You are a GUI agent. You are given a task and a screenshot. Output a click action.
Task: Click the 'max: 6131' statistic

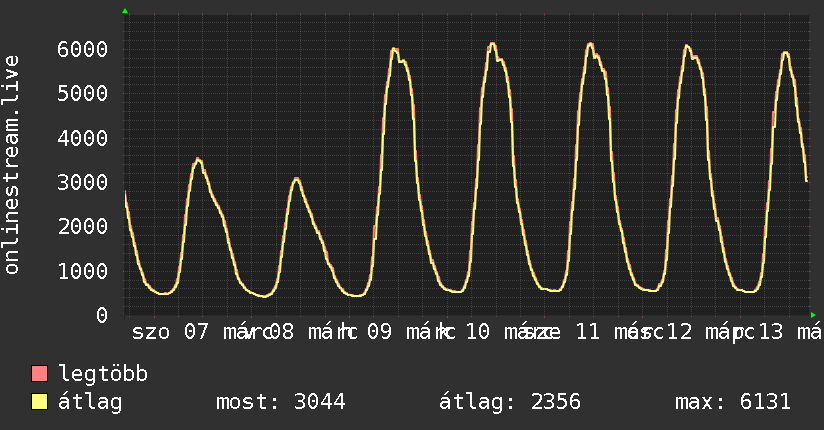click(733, 402)
